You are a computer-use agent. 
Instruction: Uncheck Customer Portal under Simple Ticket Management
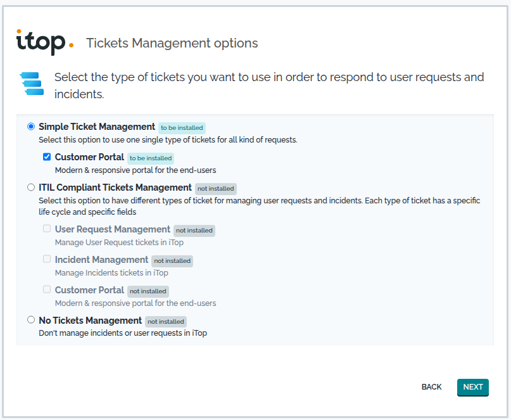[47, 157]
